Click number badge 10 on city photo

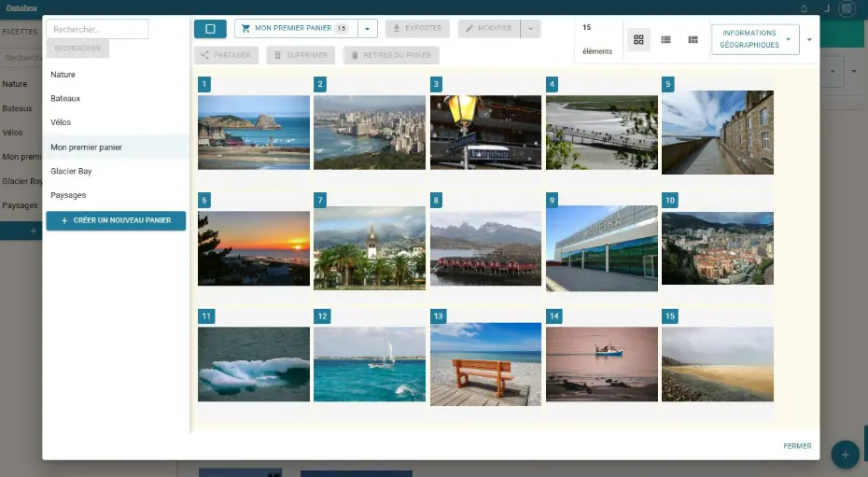670,201
